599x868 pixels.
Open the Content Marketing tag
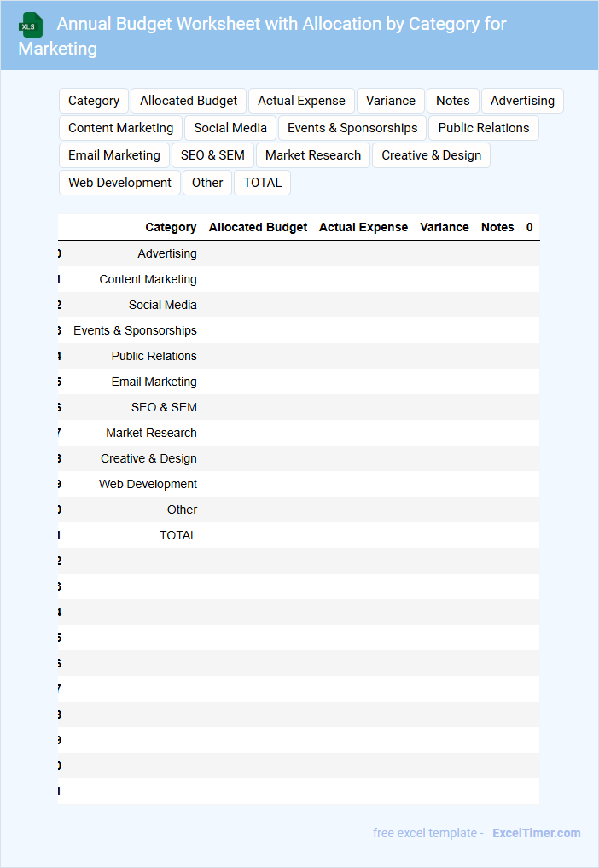pos(120,128)
